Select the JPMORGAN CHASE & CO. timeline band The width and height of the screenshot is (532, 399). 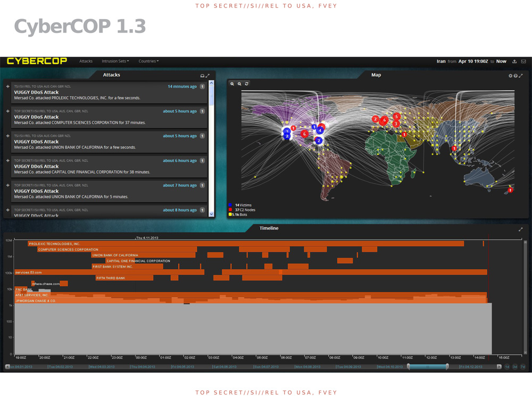tap(251, 301)
